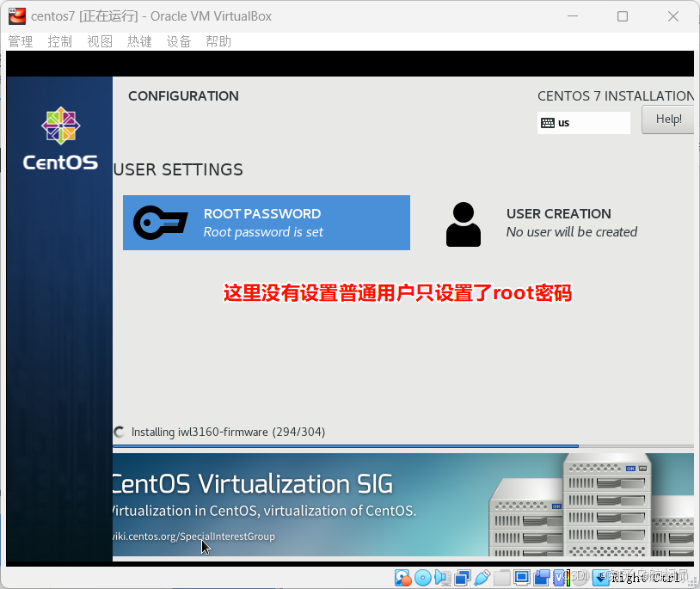
Task: Click the Installing iwl3160-firmware status text
Action: click(x=228, y=432)
